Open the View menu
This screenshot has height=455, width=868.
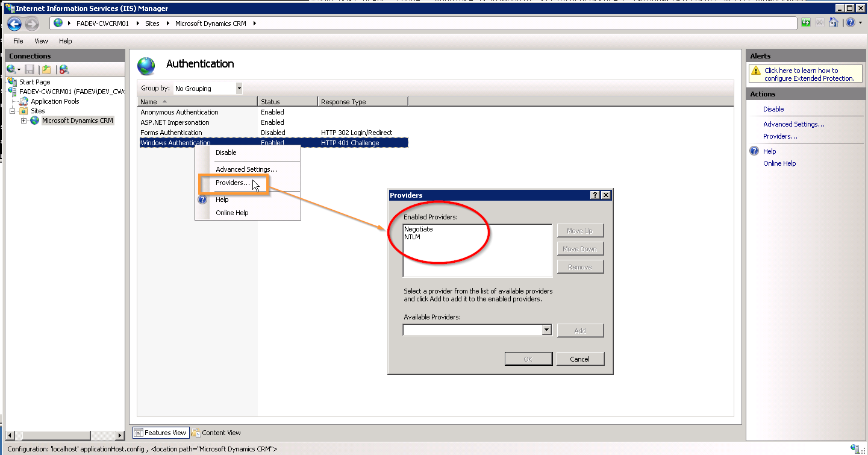[41, 41]
